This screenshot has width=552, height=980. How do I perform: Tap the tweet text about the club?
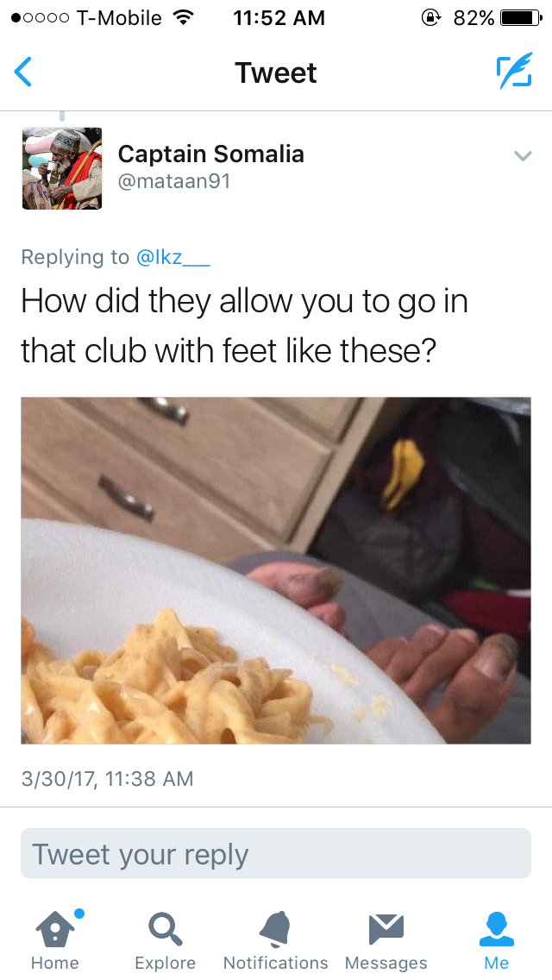pyautogui.click(x=244, y=325)
